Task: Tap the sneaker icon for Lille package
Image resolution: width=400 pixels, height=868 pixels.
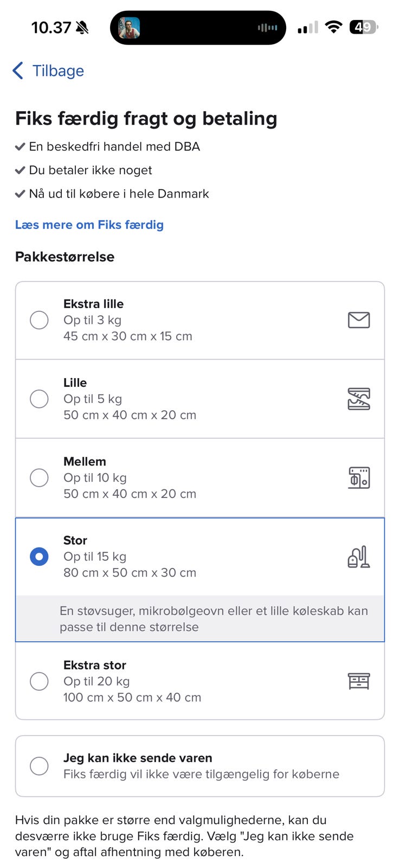Action: 358,399
